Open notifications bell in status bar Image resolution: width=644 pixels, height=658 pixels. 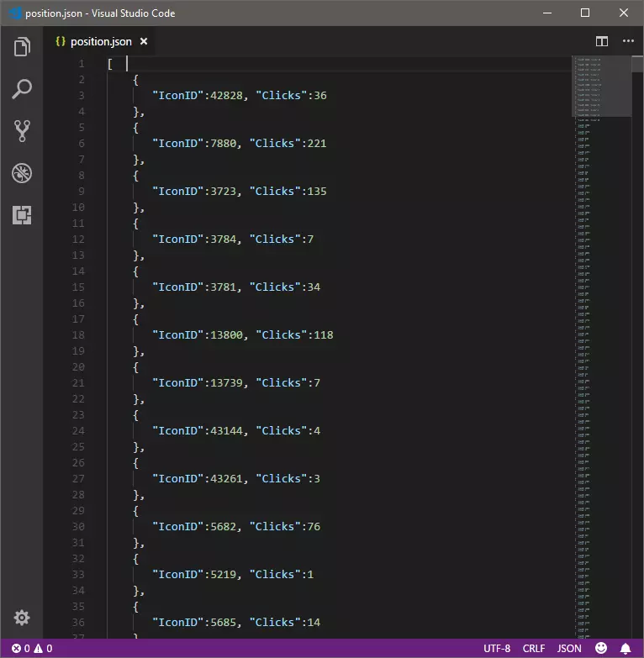[x=626, y=649]
